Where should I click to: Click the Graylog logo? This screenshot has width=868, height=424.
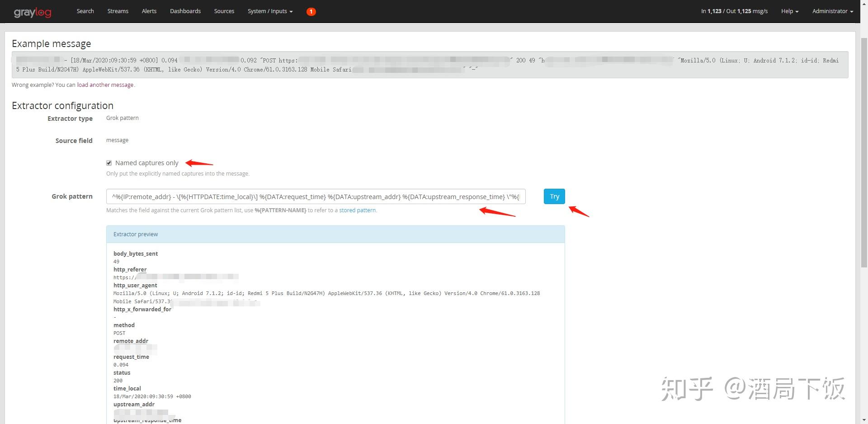[x=32, y=12]
